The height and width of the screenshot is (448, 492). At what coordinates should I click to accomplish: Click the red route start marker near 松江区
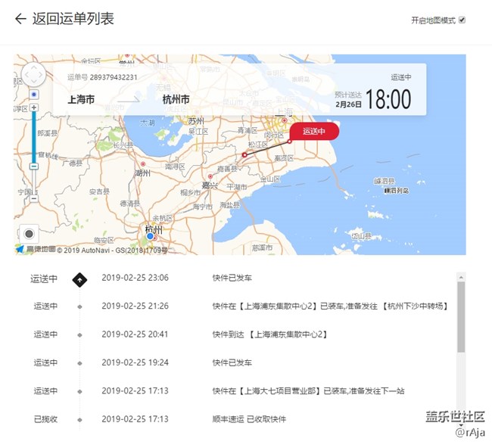[244, 154]
